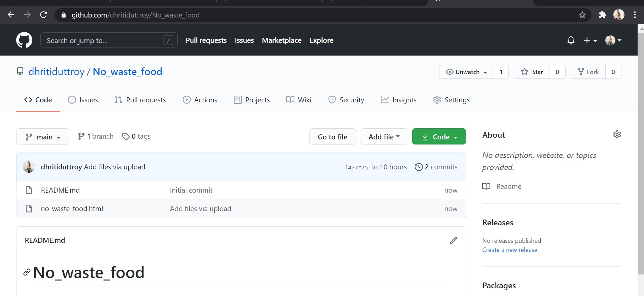Viewport: 644px width, 296px height.
Task: Open the latest commit message Add files via upload
Action: [x=114, y=167]
